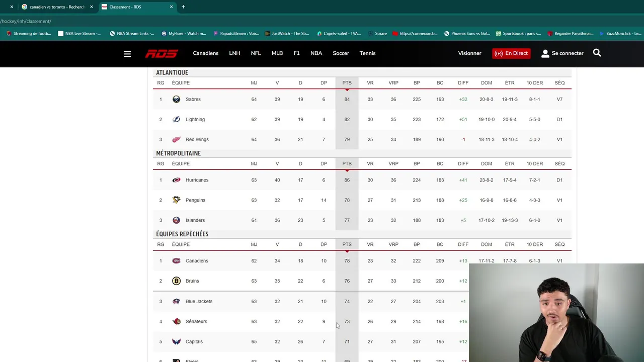
Task: Click the Blue Jackets team logo
Action: [x=176, y=301]
